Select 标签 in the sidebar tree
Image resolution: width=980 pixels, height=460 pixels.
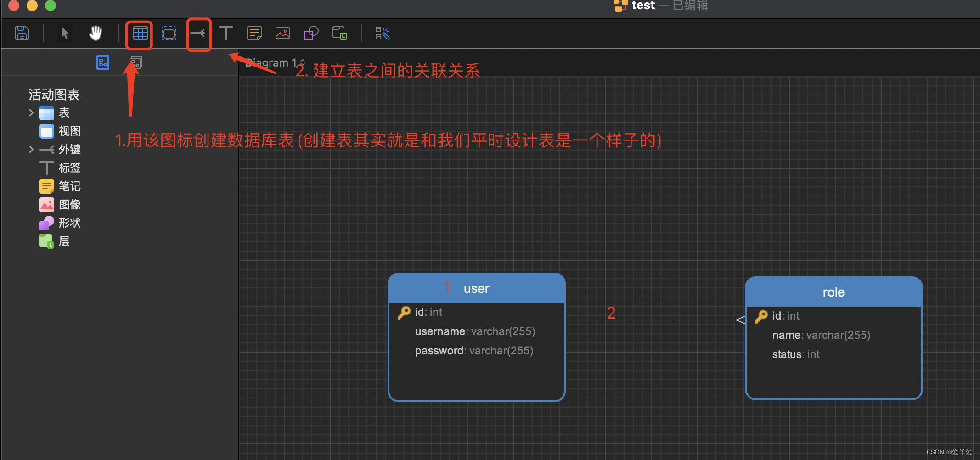[70, 168]
